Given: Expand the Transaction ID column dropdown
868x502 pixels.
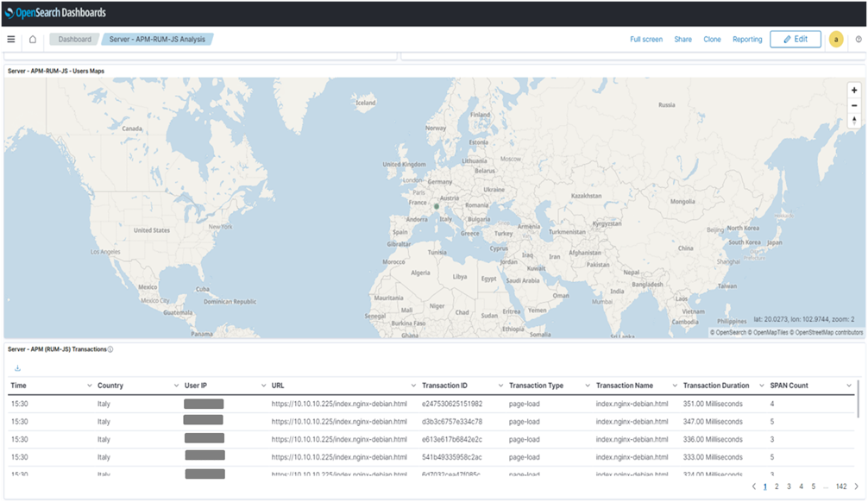Looking at the screenshot, I should 500,386.
